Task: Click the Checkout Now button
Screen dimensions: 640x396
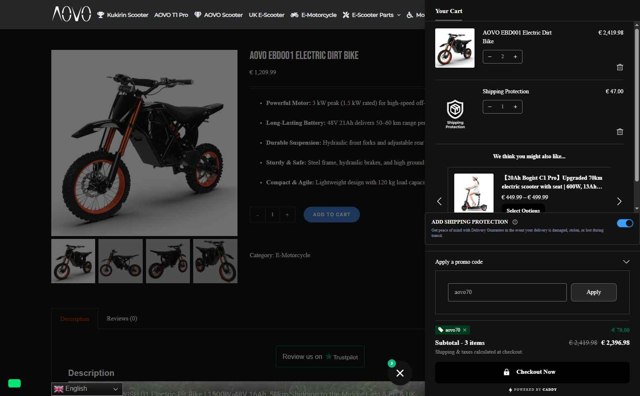Action: coord(532,372)
